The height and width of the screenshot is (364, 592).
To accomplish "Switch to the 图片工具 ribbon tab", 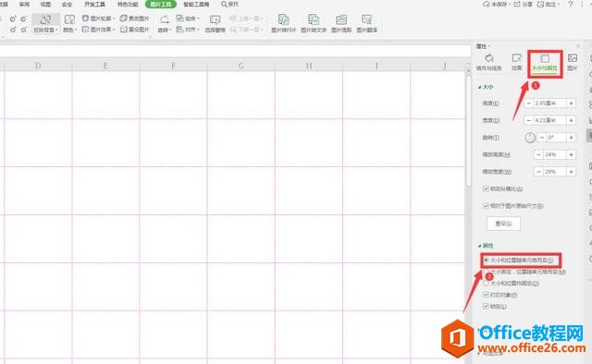I will click(x=160, y=4).
